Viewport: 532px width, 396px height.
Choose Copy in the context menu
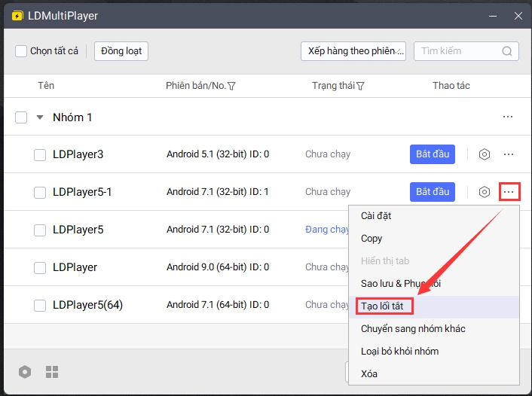point(434,239)
